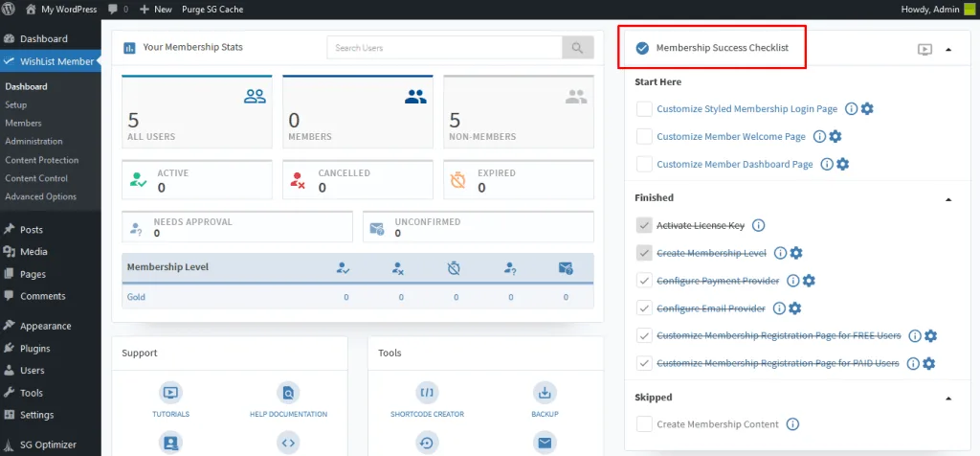Viewport: 980px width, 456px height.
Task: Open gear for Create Membership Level
Action: 796,253
